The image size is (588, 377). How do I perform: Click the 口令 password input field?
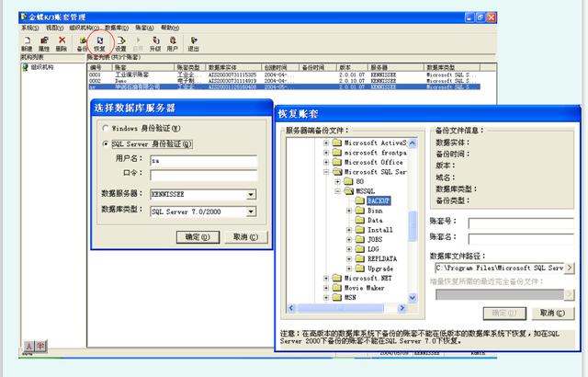pyautogui.click(x=204, y=176)
